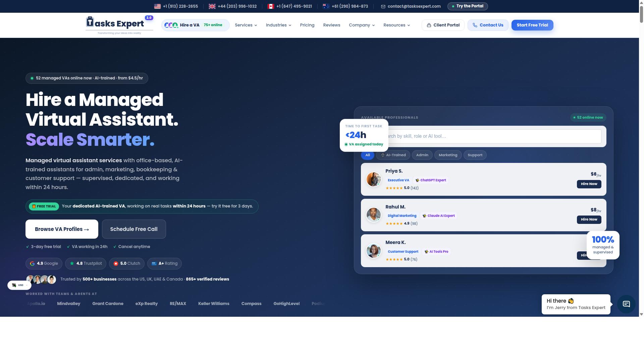Click Start Free Trial button
This screenshot has width=644, height=362.
(x=532, y=25)
